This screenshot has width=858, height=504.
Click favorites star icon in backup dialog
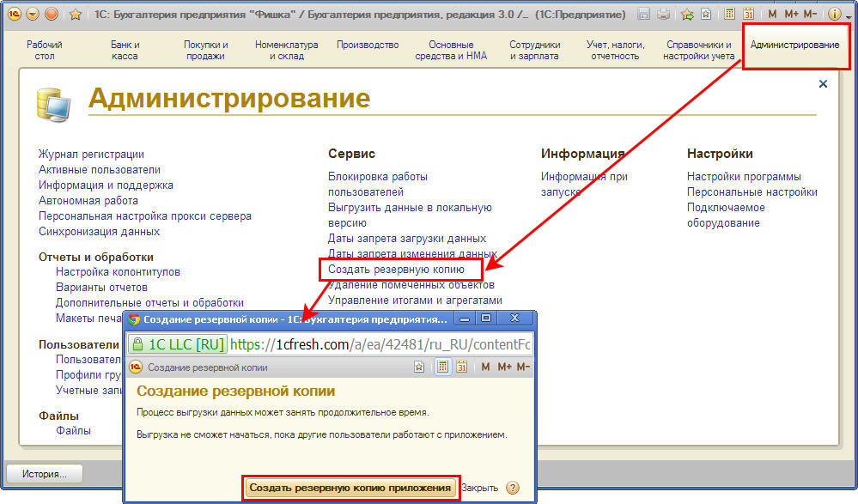coord(418,367)
